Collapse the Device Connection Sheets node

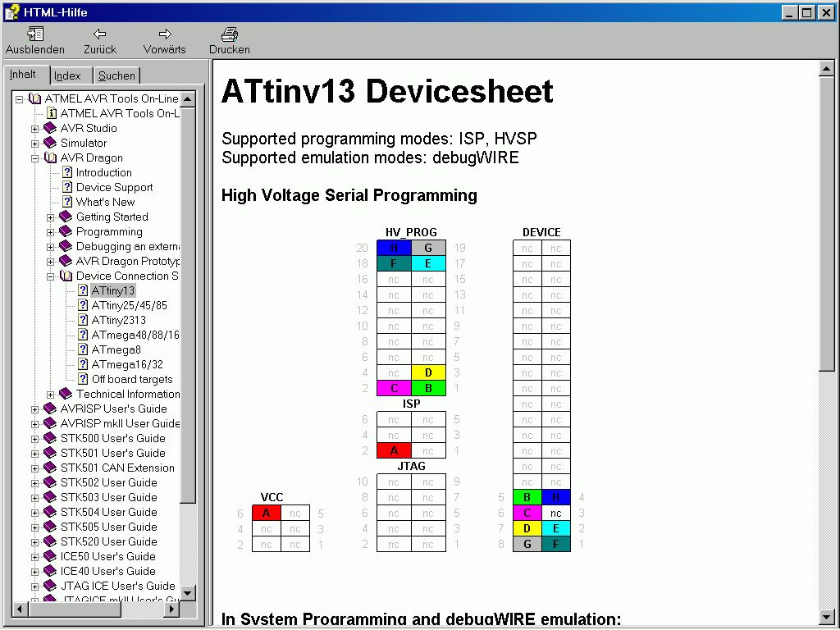(51, 276)
